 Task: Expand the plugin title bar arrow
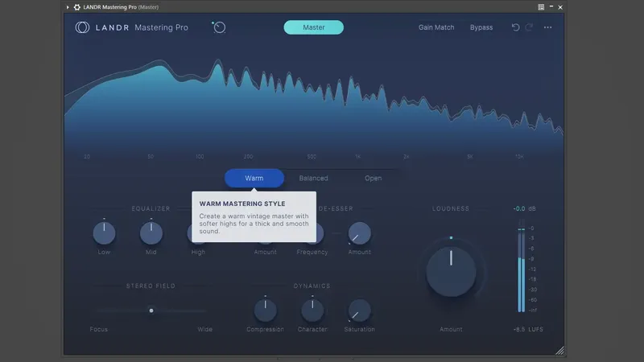coord(68,7)
